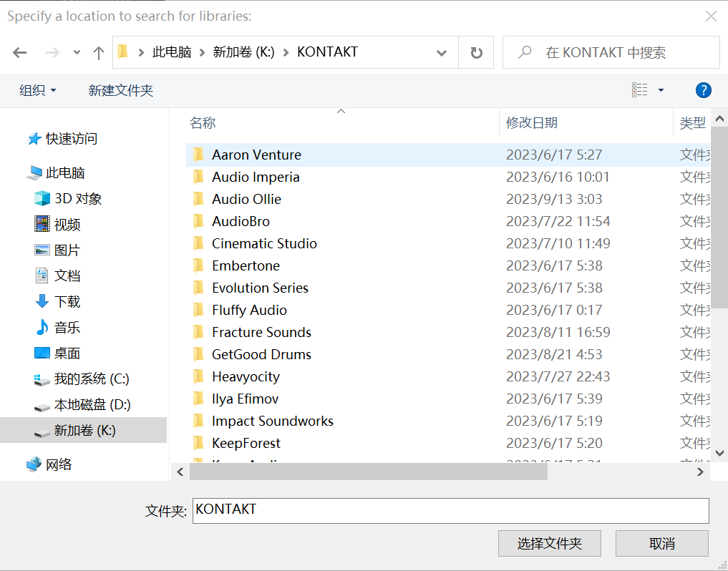Select the AudioBro folder
The height and width of the screenshot is (571, 728).
pos(241,221)
